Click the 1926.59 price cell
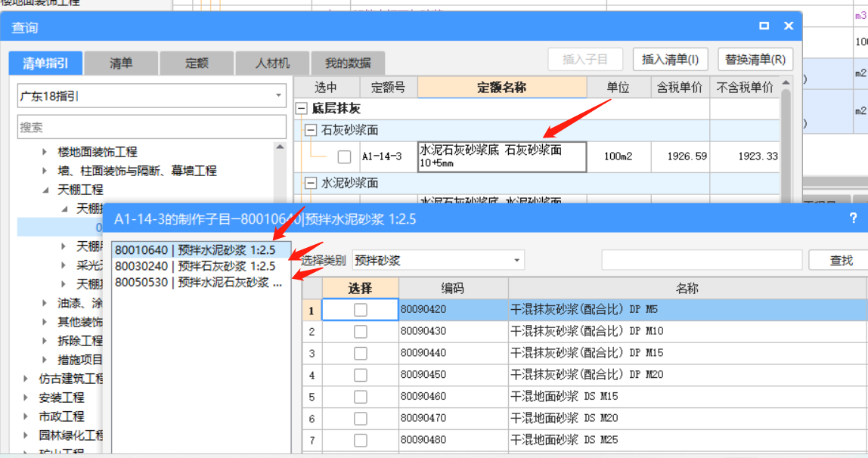 [x=680, y=156]
